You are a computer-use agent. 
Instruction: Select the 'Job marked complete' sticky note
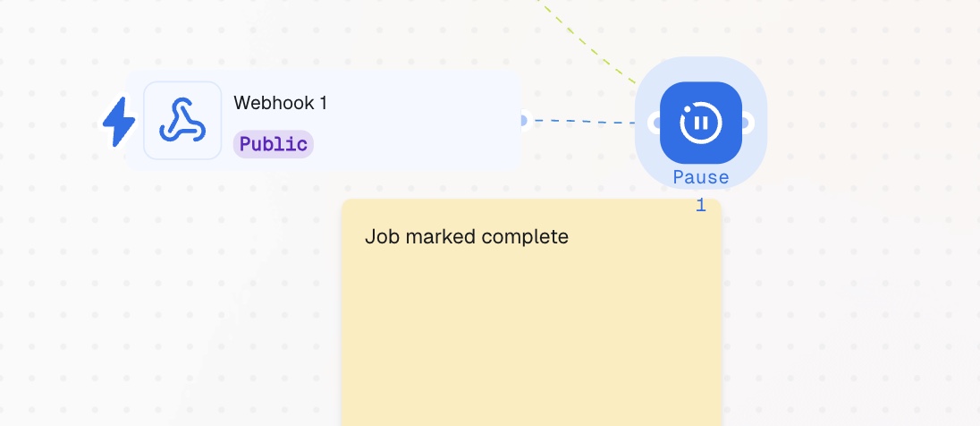pyautogui.click(x=532, y=312)
